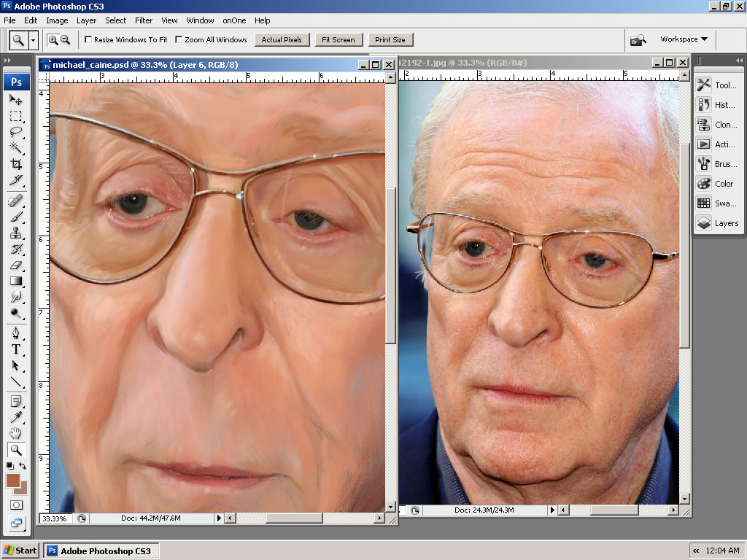The width and height of the screenshot is (747, 560).
Task: Select the History Brush tool
Action: click(16, 249)
